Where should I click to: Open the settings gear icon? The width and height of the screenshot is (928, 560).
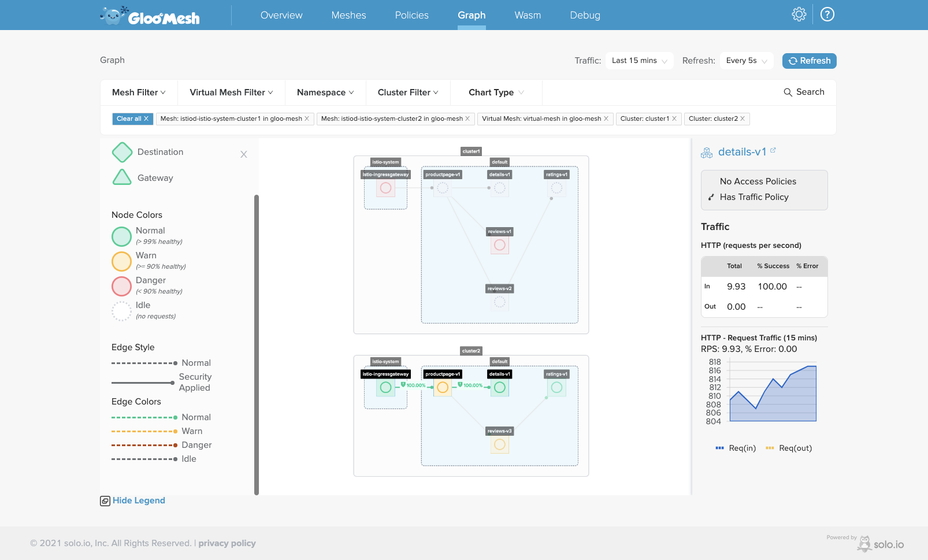click(799, 14)
